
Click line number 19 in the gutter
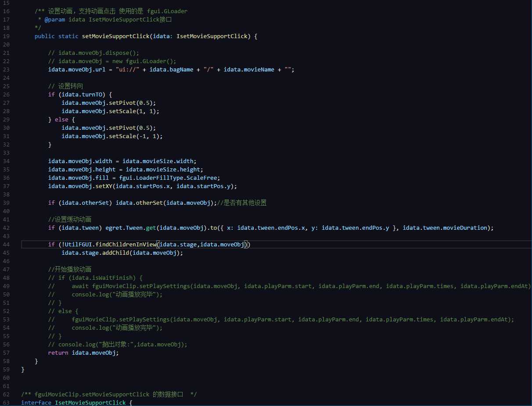[6, 36]
